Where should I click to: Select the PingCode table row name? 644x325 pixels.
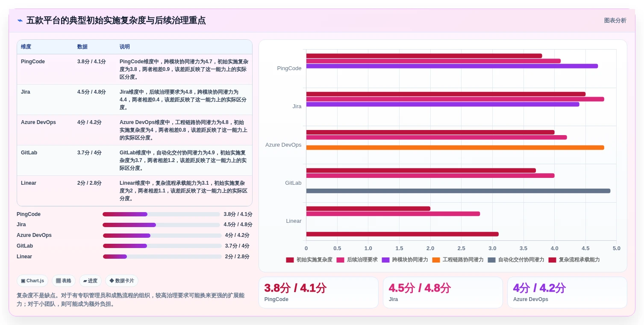click(33, 62)
